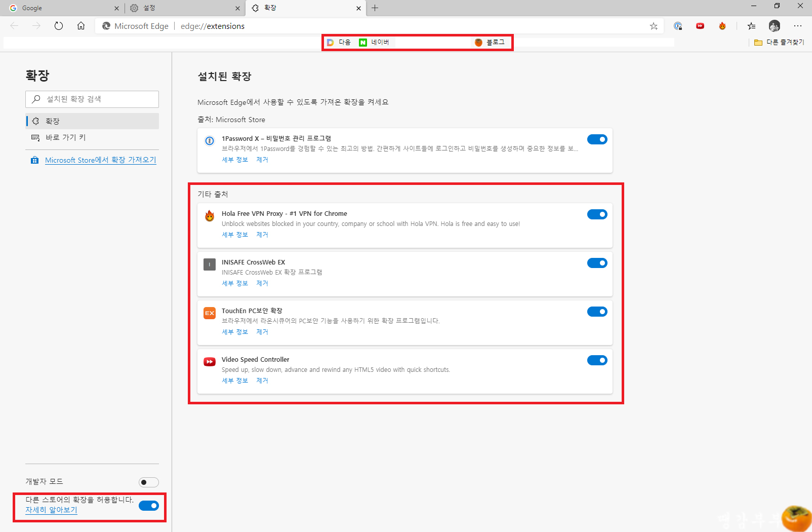This screenshot has width=812, height=532.
Task: Open 바로 가기 키 in sidebar
Action: click(x=92, y=137)
